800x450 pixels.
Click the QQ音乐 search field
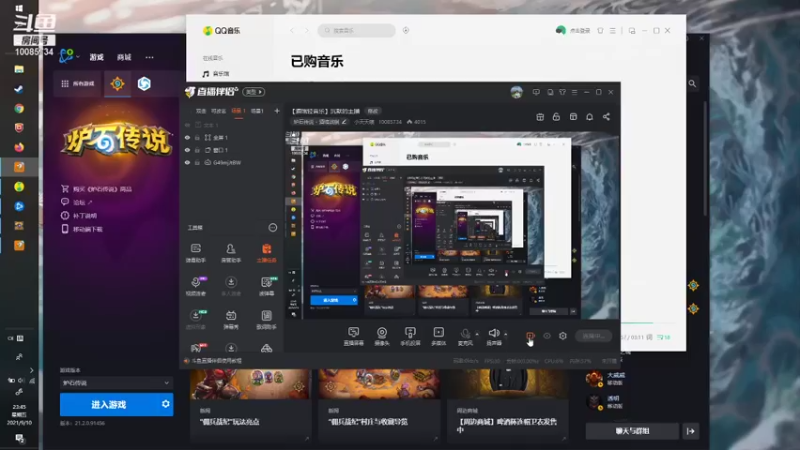coord(357,31)
